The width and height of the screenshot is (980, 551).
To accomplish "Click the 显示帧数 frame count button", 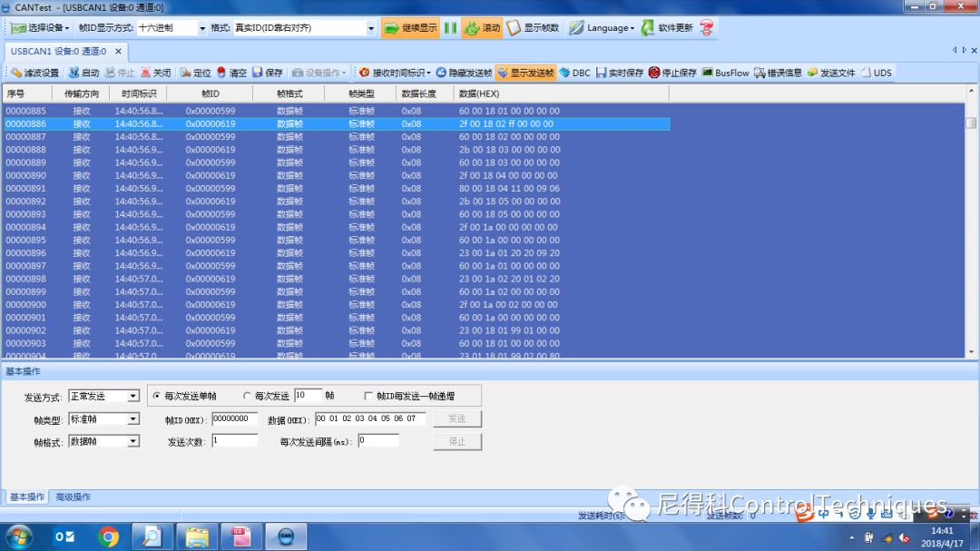I will [534, 28].
